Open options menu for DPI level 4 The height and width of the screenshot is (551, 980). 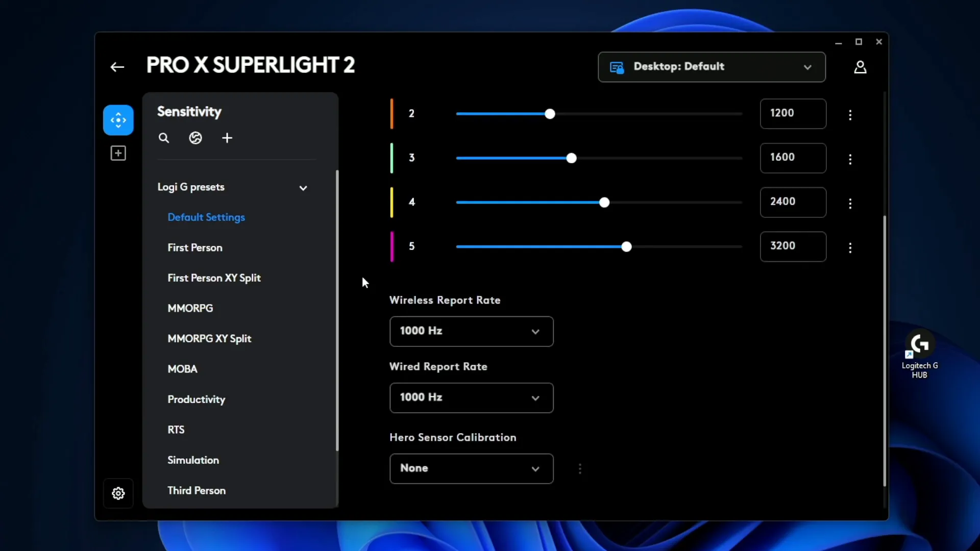point(850,204)
